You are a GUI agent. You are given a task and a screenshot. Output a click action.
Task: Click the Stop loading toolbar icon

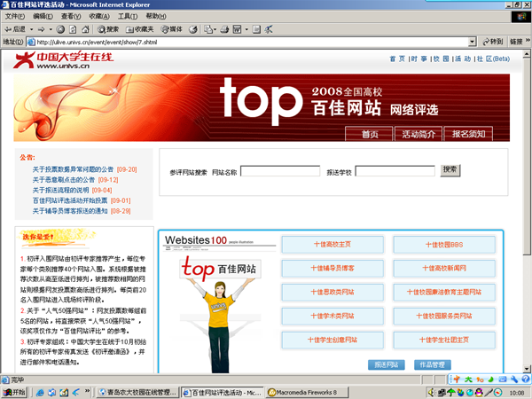click(x=60, y=29)
